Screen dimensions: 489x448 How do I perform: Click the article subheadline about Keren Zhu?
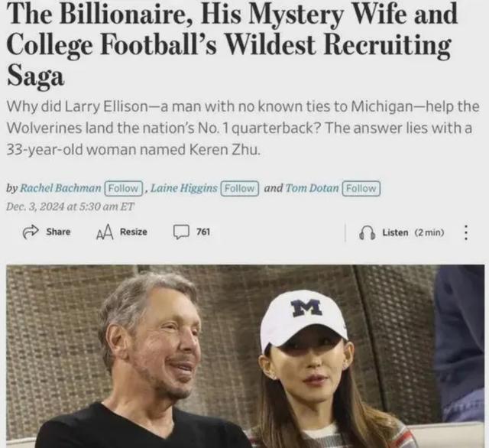coord(243,128)
